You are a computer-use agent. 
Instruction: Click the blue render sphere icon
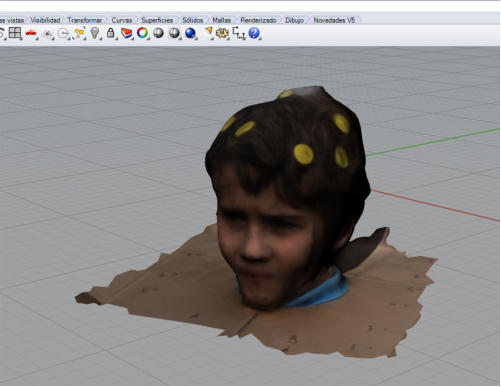[190, 33]
